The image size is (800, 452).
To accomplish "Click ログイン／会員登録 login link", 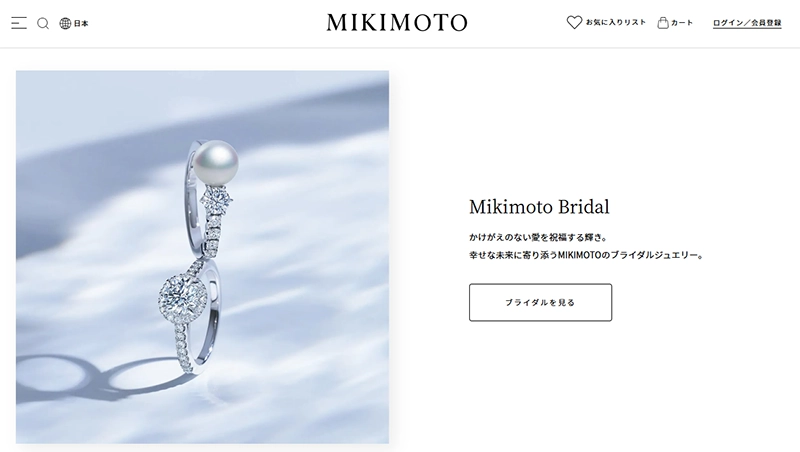I will pos(747,23).
